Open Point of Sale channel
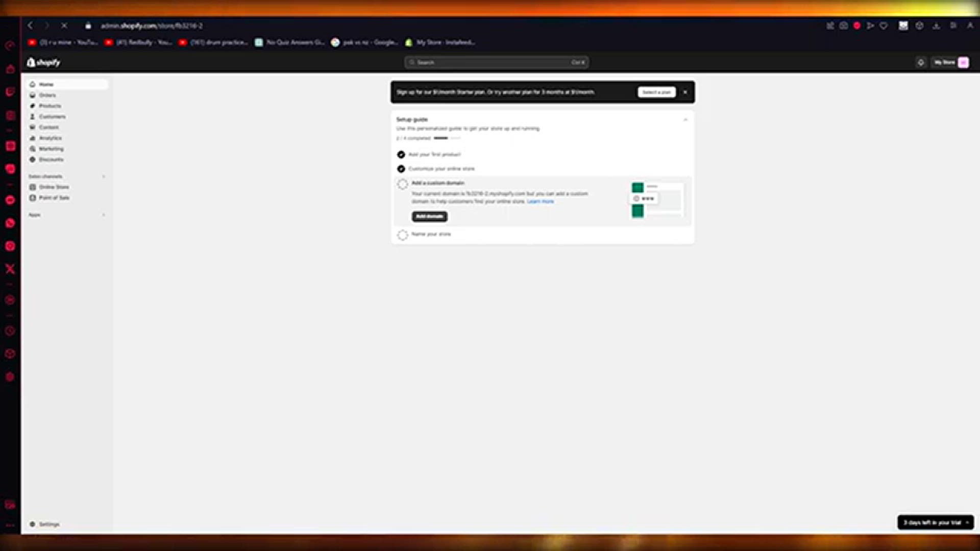980x551 pixels. point(54,198)
